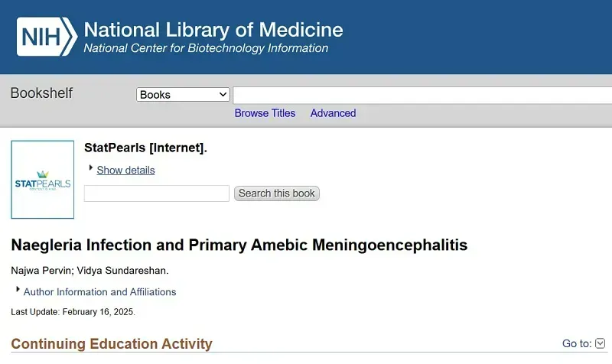Click the main Bookshelf search field
The width and height of the screenshot is (612, 364).
pyautogui.click(x=422, y=96)
